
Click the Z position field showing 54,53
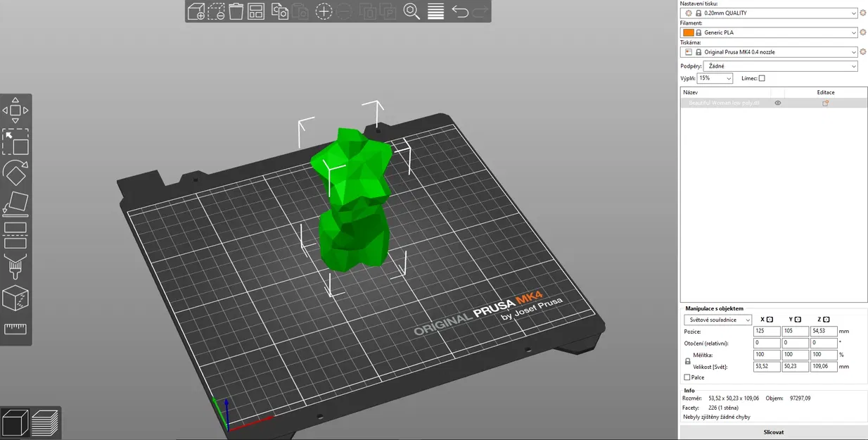pos(824,331)
